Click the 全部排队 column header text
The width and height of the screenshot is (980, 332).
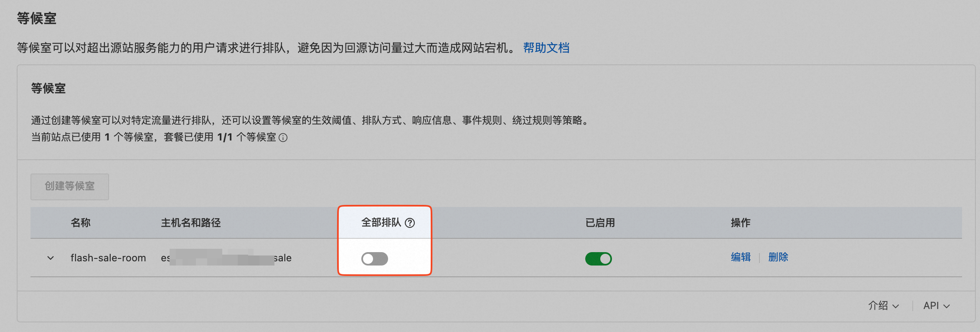pyautogui.click(x=381, y=223)
